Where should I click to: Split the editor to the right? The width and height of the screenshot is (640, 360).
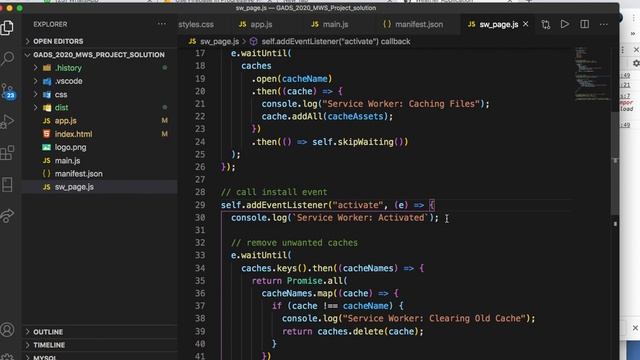pyautogui.click(x=584, y=24)
